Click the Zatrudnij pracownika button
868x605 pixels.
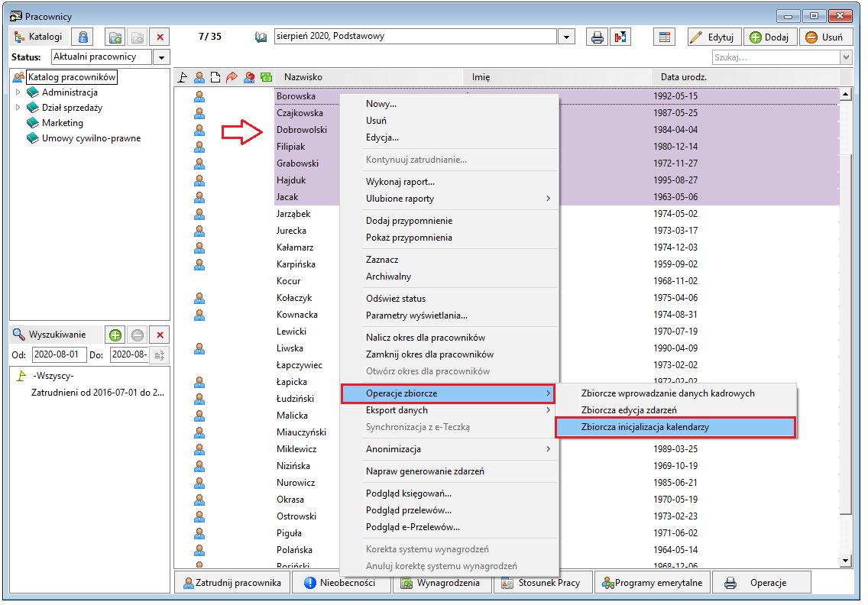(232, 583)
